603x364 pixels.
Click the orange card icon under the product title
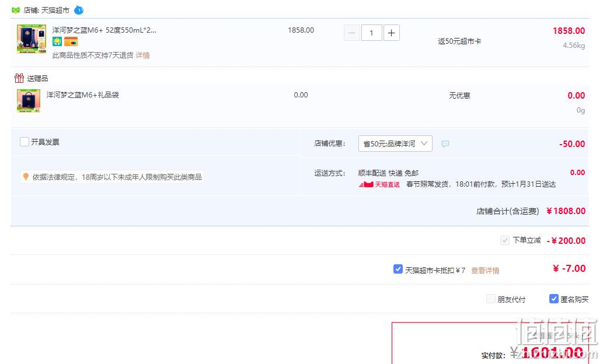pyautogui.click(x=71, y=41)
